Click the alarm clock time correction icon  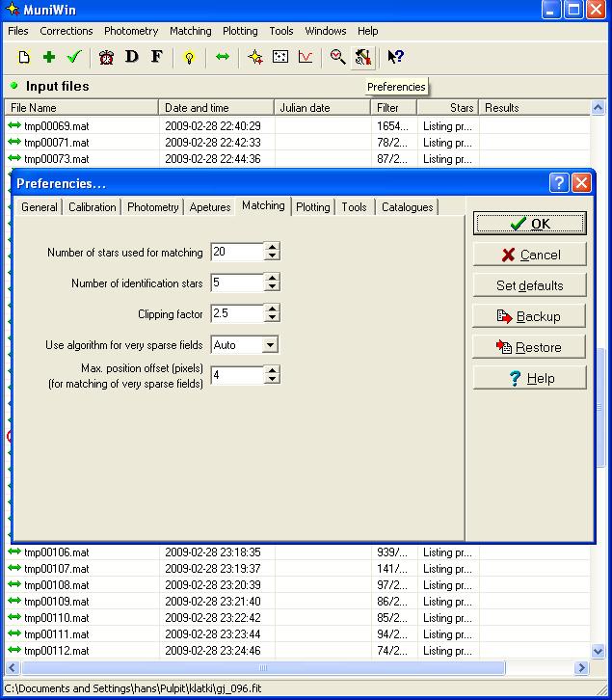tap(107, 58)
